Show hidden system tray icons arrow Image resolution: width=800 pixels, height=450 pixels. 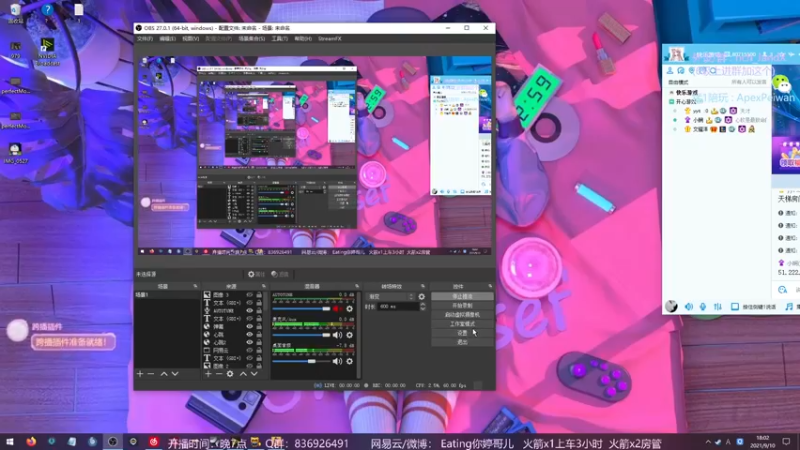point(708,442)
